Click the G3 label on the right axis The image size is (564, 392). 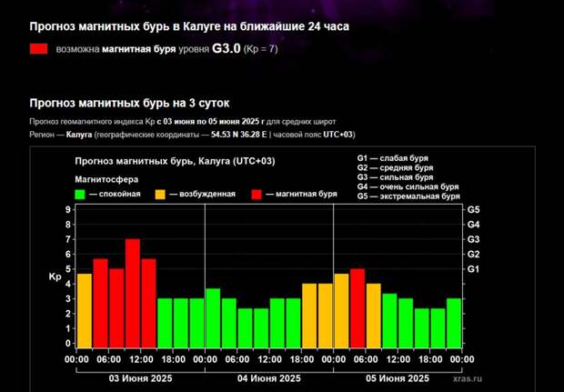[x=473, y=239]
